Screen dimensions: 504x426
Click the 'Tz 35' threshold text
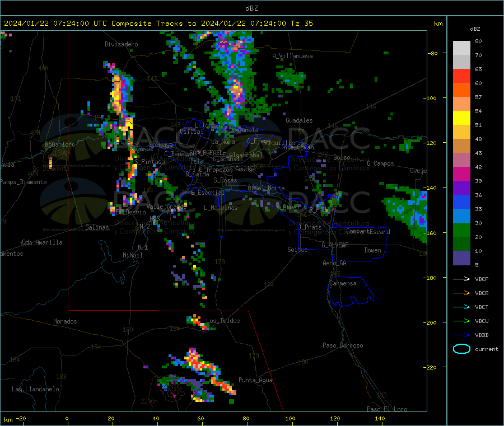coord(301,24)
